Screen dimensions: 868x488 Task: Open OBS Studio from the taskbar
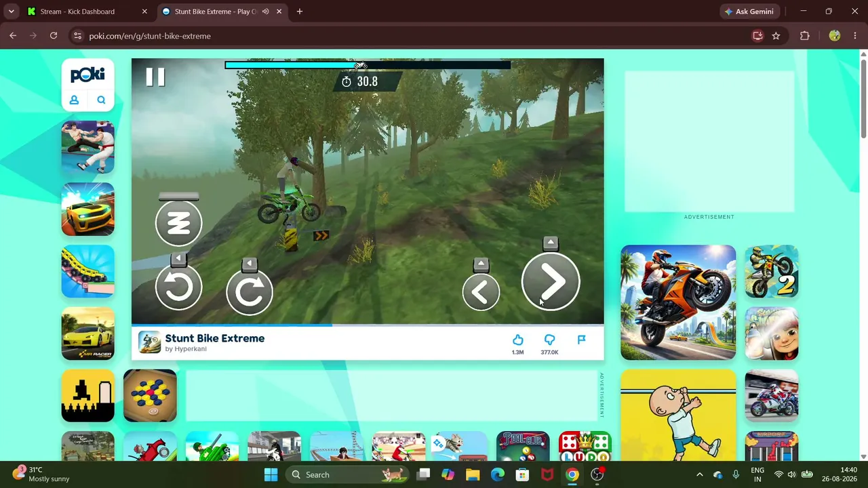(x=597, y=474)
